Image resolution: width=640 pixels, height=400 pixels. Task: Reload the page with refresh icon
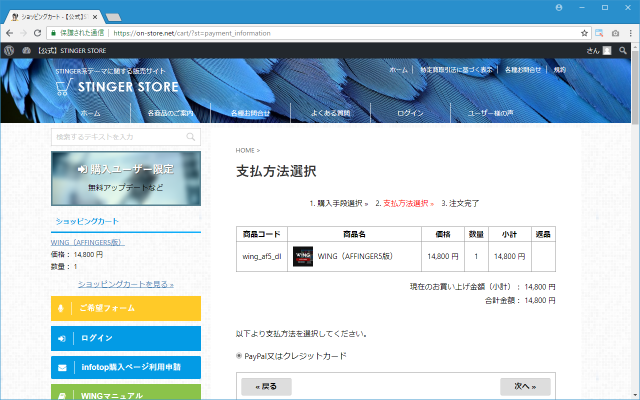click(x=37, y=33)
